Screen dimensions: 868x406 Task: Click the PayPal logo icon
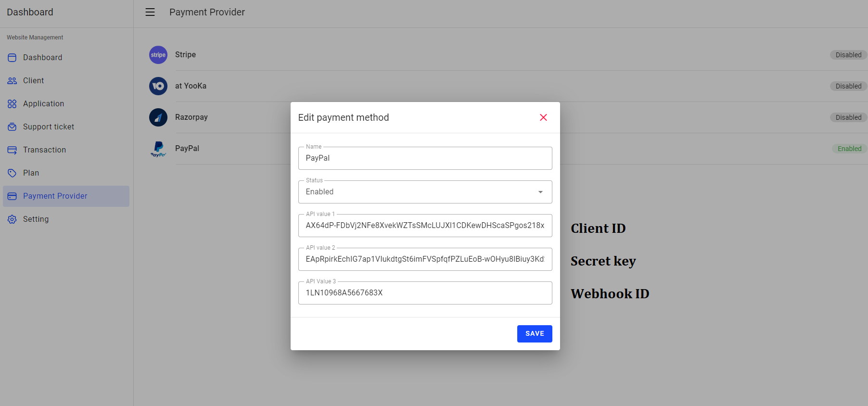[x=158, y=149]
